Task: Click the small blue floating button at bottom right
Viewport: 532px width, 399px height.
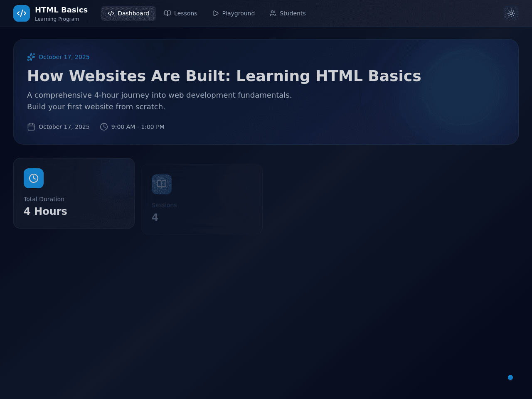Action: 510,377
